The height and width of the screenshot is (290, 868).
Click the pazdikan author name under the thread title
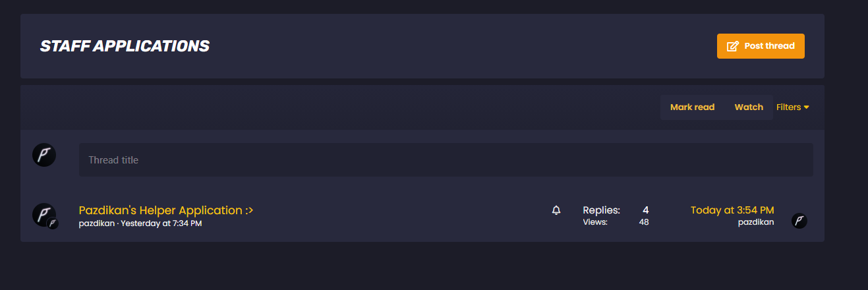[96, 224]
